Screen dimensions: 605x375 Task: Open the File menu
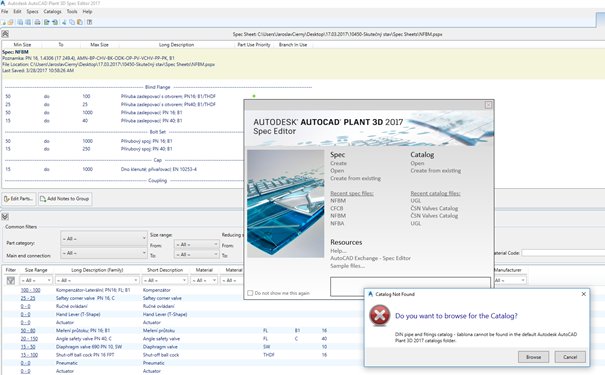tap(5, 12)
